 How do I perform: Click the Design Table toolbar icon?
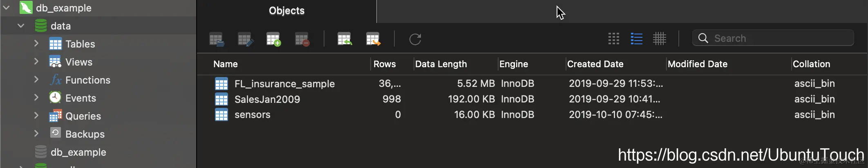coord(245,39)
